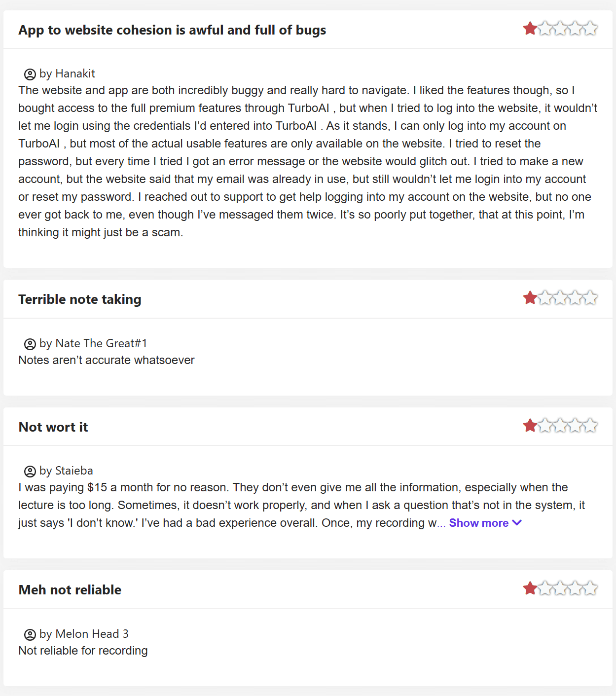Viewport: 616px width, 696px height.
Task: Click the red star on the Hanakit review
Action: tap(530, 29)
